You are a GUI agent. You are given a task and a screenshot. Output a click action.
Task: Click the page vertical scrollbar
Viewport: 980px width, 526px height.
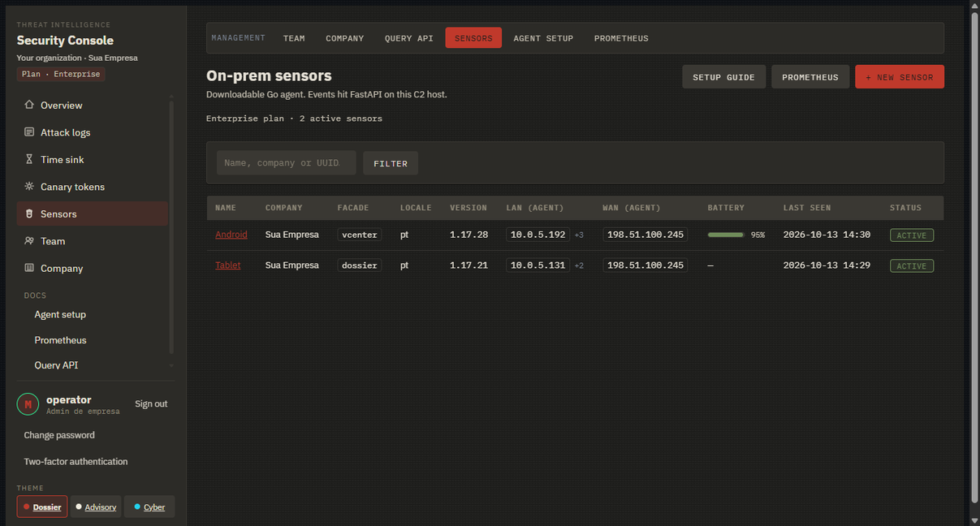[x=975, y=259]
